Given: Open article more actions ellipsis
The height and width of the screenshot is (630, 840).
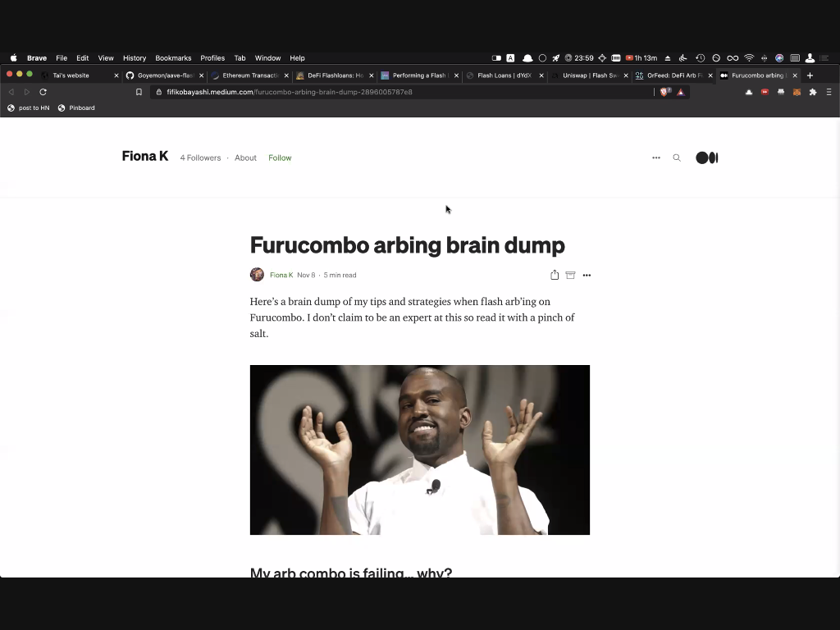Looking at the screenshot, I should [587, 275].
